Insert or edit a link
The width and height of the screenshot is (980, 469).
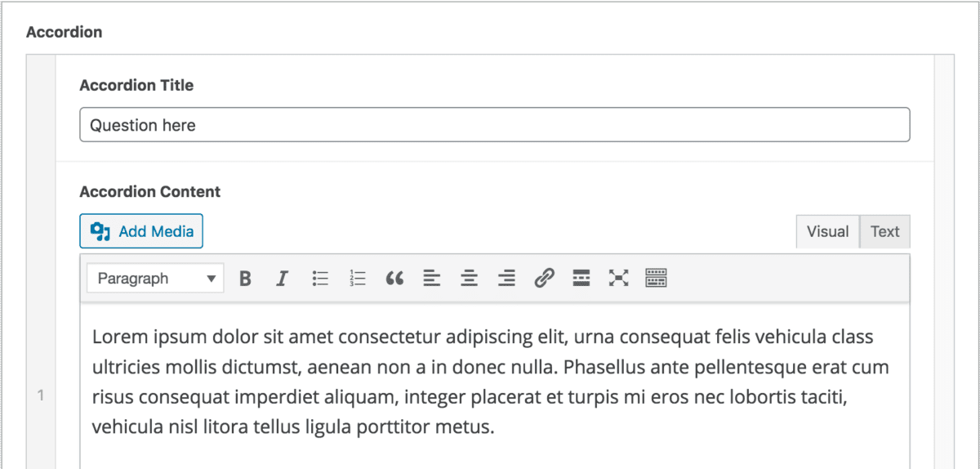544,279
